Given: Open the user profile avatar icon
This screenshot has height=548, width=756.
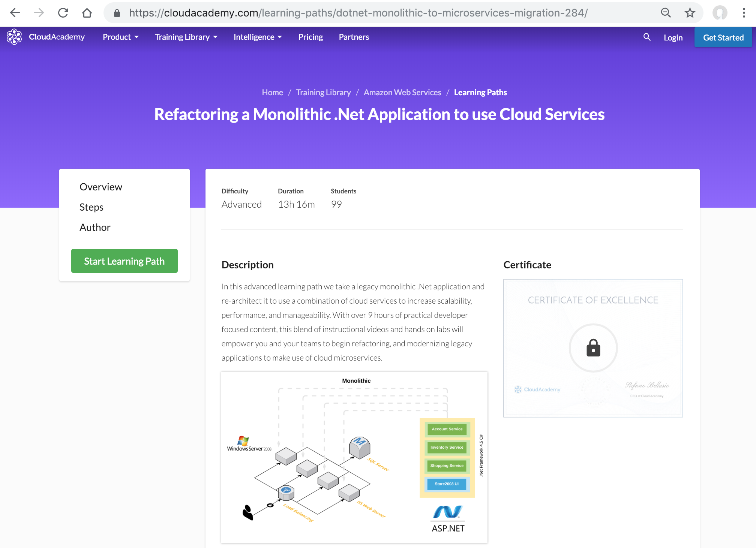Looking at the screenshot, I should click(720, 13).
